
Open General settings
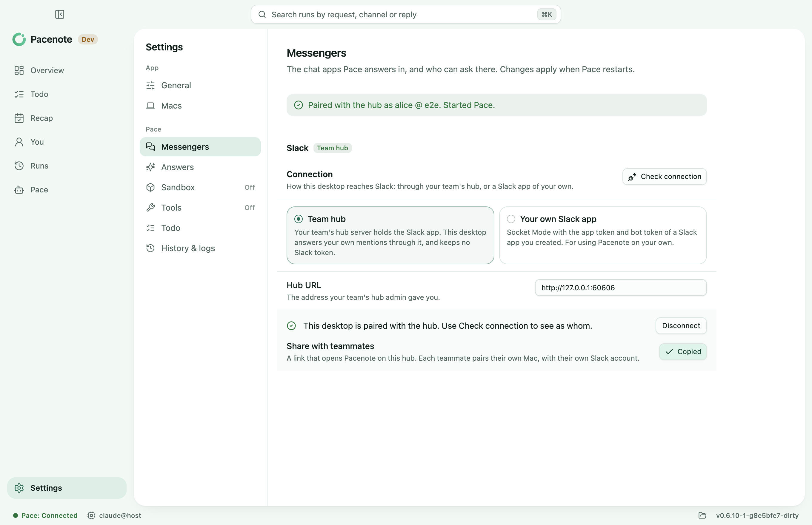click(x=200, y=85)
